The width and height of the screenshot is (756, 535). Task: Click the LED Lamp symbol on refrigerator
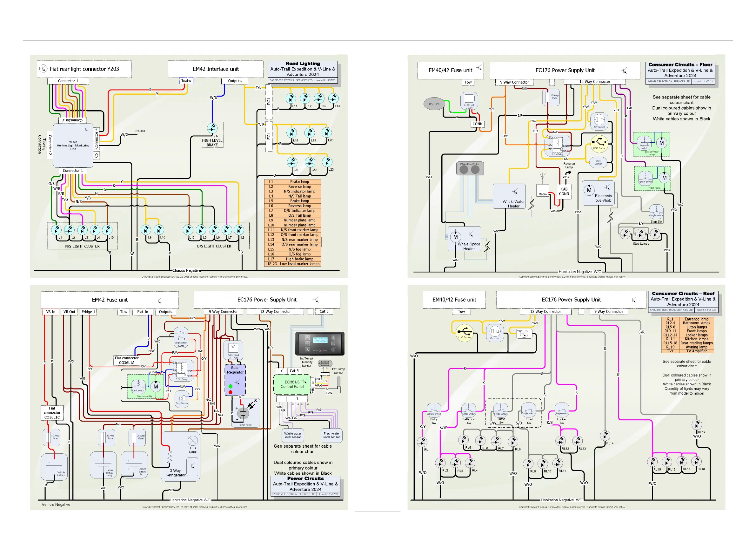pyautogui.click(x=193, y=441)
